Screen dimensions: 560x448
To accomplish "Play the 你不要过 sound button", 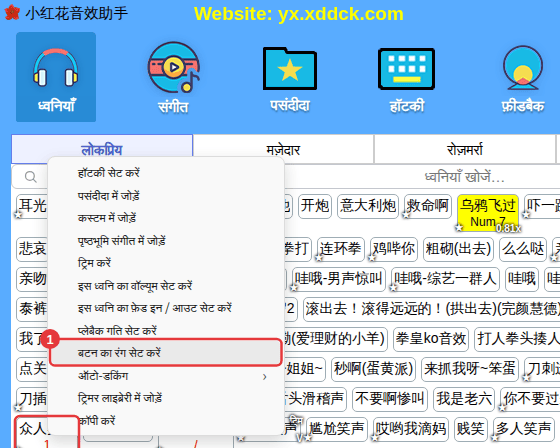I will coord(530,399).
